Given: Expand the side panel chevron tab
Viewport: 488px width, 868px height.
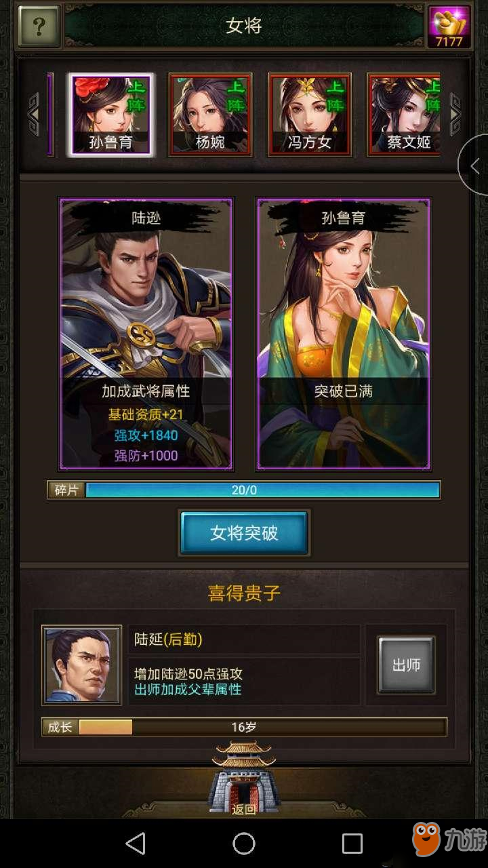Looking at the screenshot, I should click(473, 165).
